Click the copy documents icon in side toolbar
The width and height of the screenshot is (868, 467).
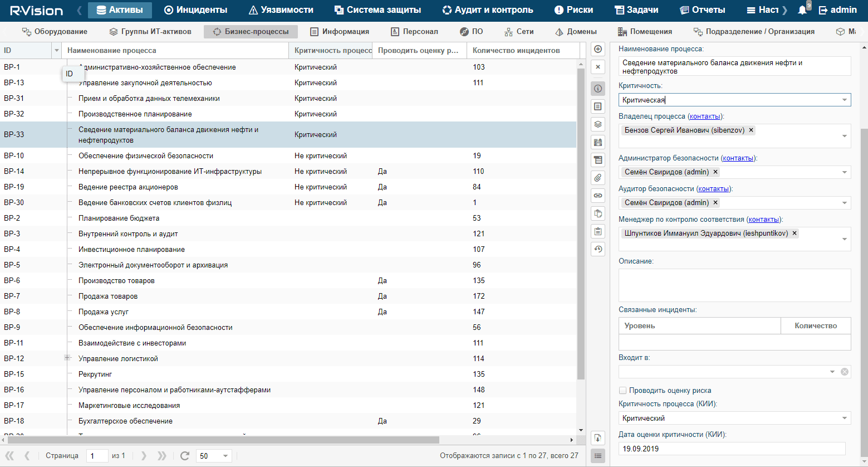[x=598, y=213]
